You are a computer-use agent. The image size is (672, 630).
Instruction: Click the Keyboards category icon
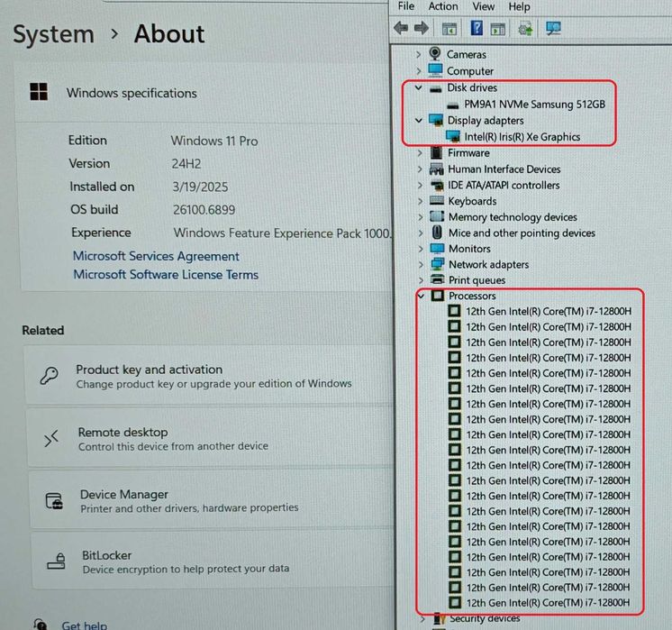pos(437,200)
